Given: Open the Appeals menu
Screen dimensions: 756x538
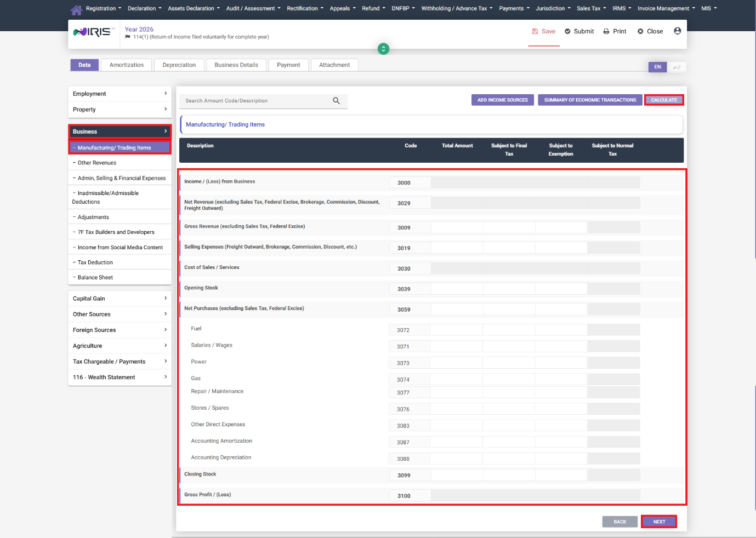Looking at the screenshot, I should [x=343, y=8].
